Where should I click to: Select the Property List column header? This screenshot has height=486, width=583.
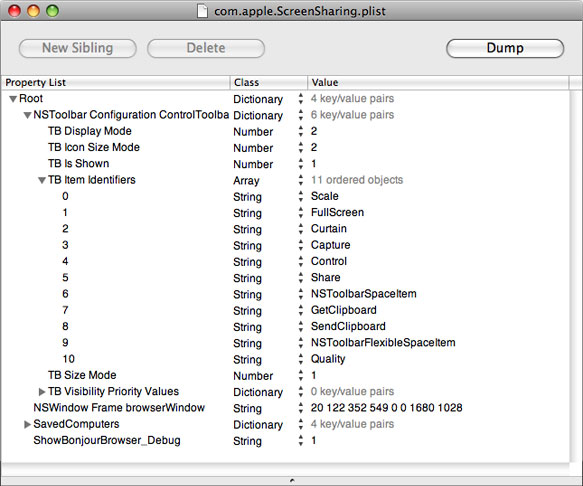(115, 83)
